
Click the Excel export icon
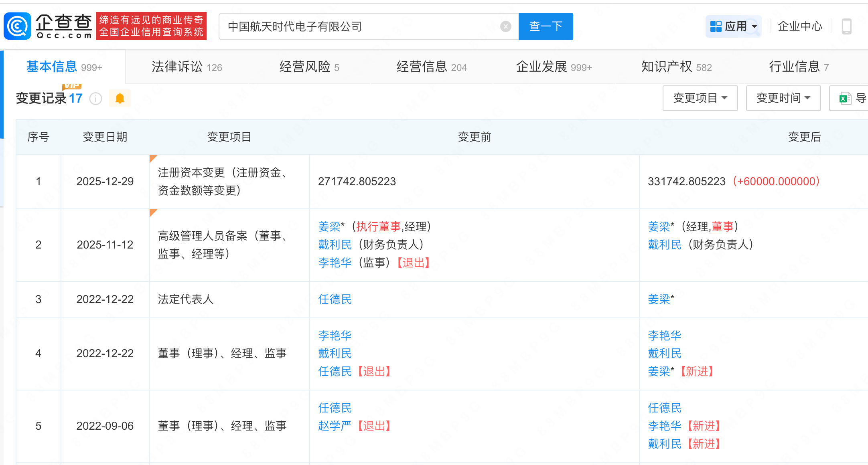click(x=845, y=98)
